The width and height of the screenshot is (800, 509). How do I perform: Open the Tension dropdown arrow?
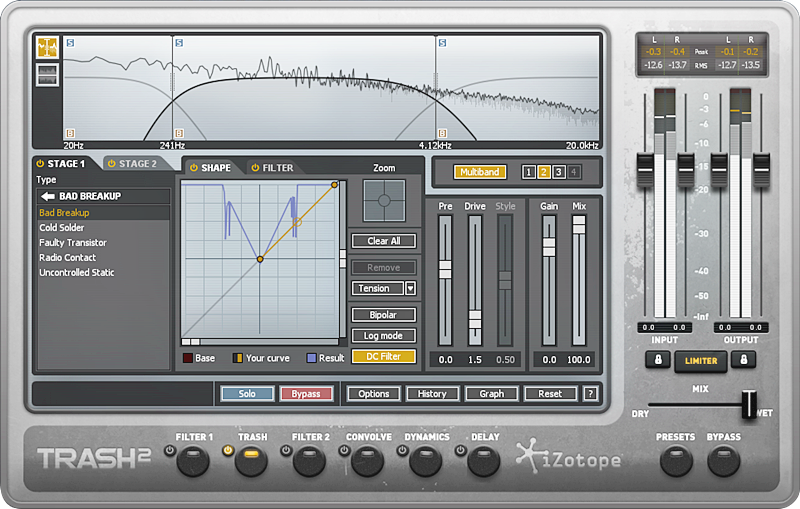(410, 289)
